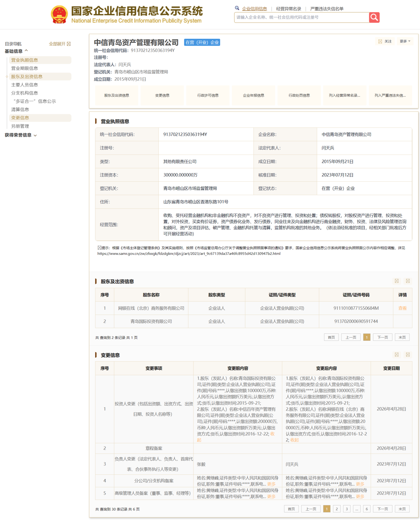The height and width of the screenshot is (526, 420).
Task: Click the red magnifier search button
Action: 374,17
